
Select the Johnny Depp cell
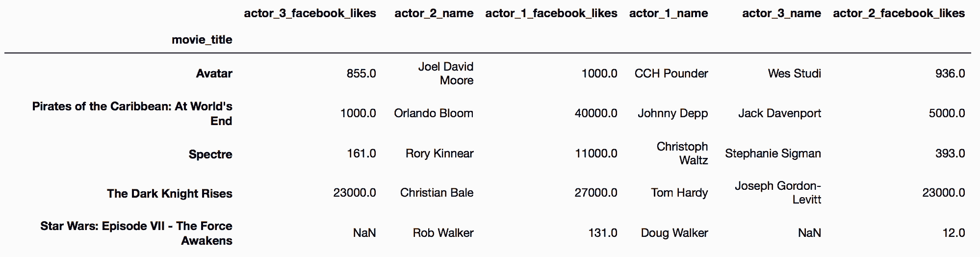point(673,114)
